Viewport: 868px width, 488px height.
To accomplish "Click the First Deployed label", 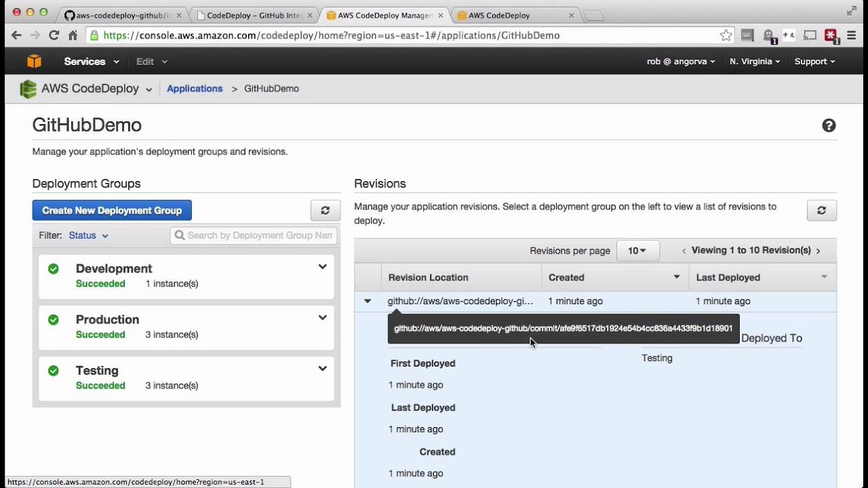I will pyautogui.click(x=423, y=363).
